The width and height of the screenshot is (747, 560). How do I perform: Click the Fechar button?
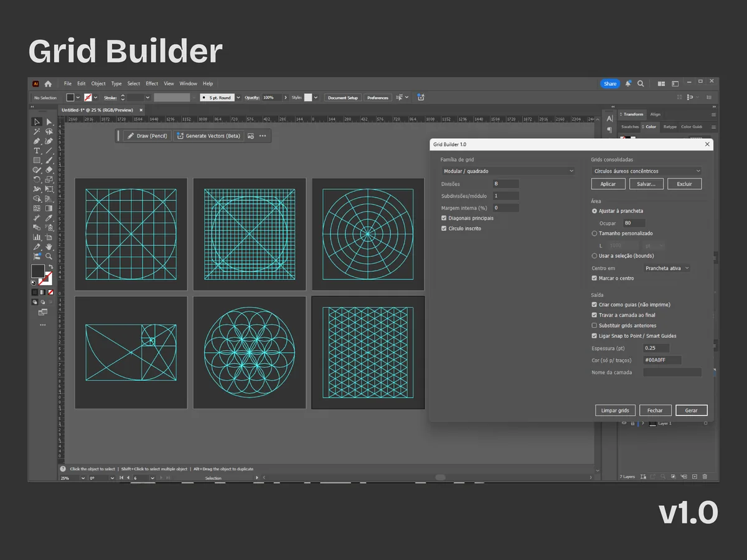[655, 410]
